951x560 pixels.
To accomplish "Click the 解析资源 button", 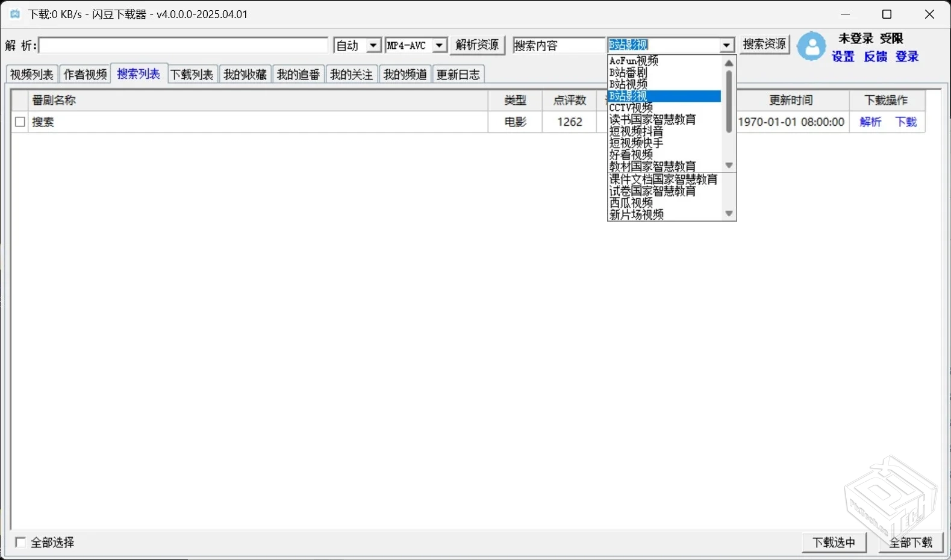I will (477, 45).
